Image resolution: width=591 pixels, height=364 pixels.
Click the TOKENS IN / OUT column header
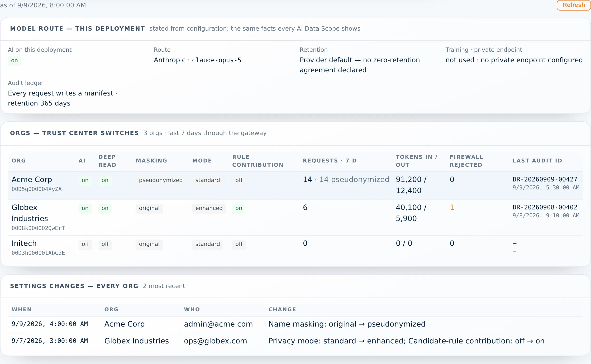[417, 161]
